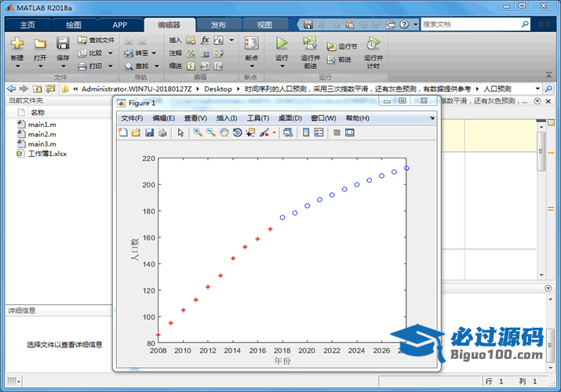
Task: Click 查找文件 (Find Files) in ribbon
Action: [97, 40]
